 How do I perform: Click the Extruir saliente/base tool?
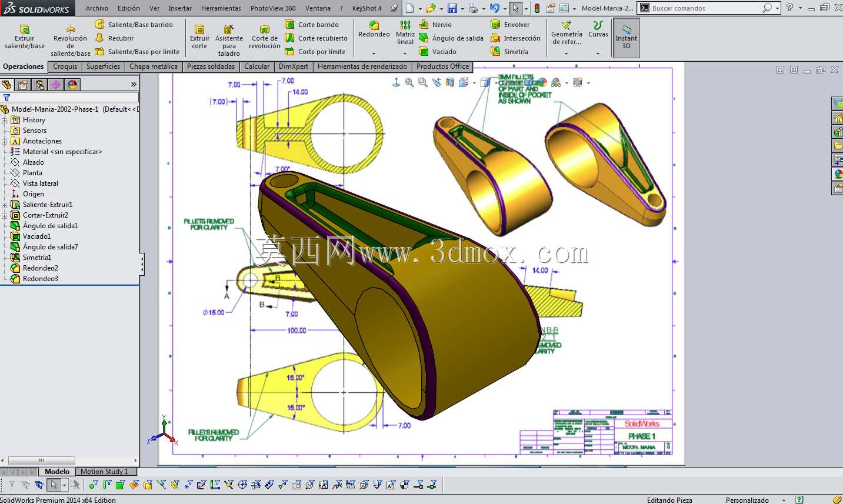click(25, 37)
